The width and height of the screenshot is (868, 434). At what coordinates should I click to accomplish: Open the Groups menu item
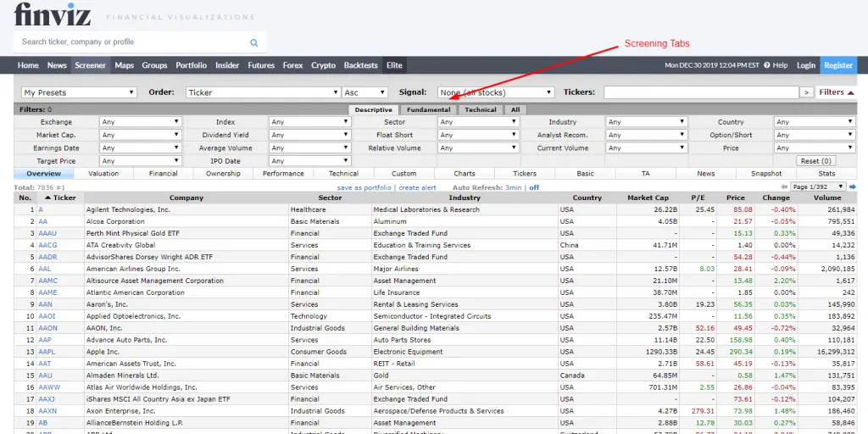154,65
